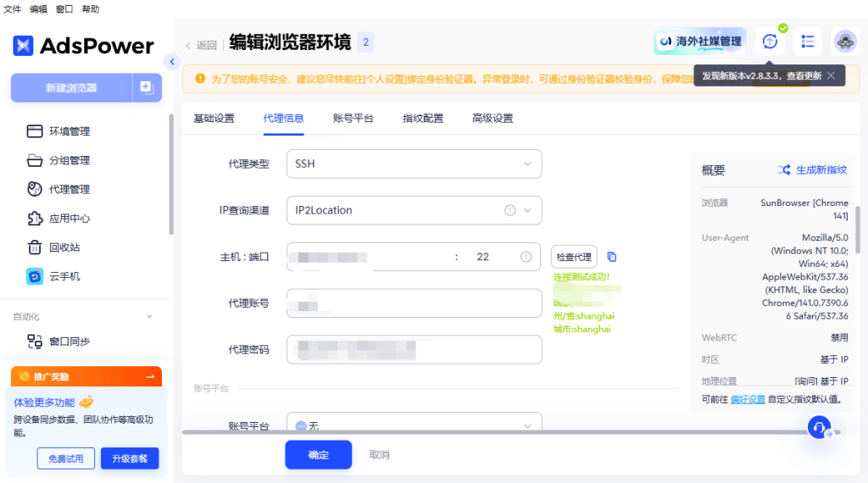Click the user avatar icon
This screenshot has width=868, height=483.
coord(845,42)
